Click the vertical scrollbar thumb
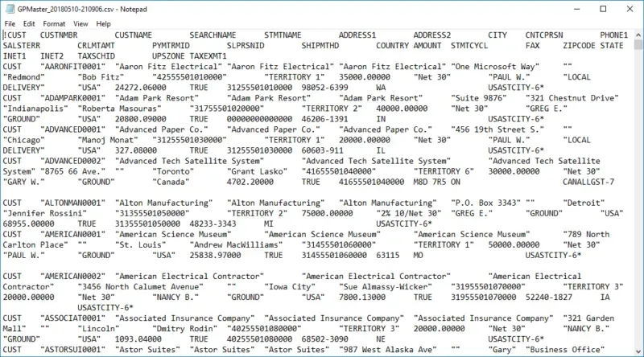Screen dimensions: 644x357 [x=638, y=46]
